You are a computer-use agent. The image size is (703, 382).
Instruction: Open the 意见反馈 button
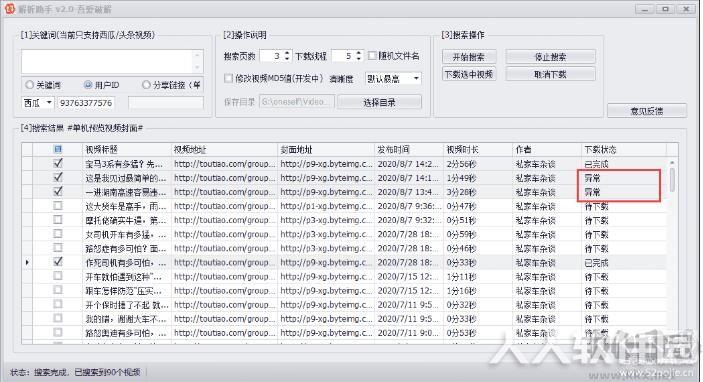(x=647, y=111)
